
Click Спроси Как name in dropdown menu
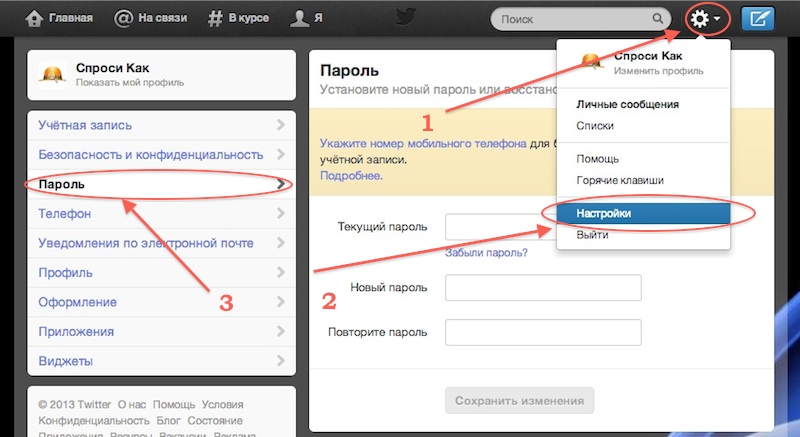pyautogui.click(x=648, y=56)
